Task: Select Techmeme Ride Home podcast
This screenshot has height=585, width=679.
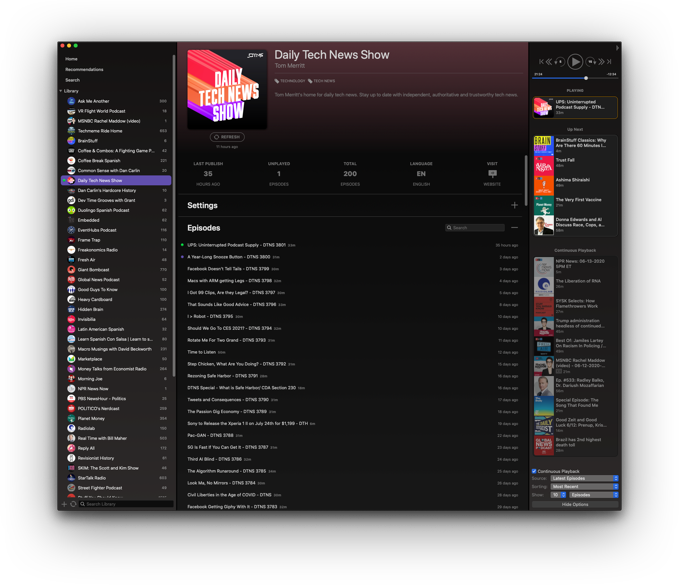Action: [x=116, y=131]
